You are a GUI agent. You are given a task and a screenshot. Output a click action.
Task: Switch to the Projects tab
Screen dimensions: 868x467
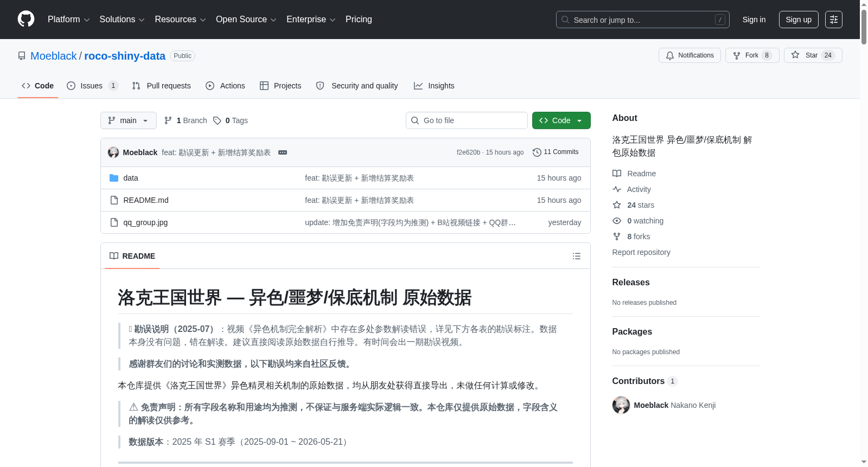click(280, 86)
